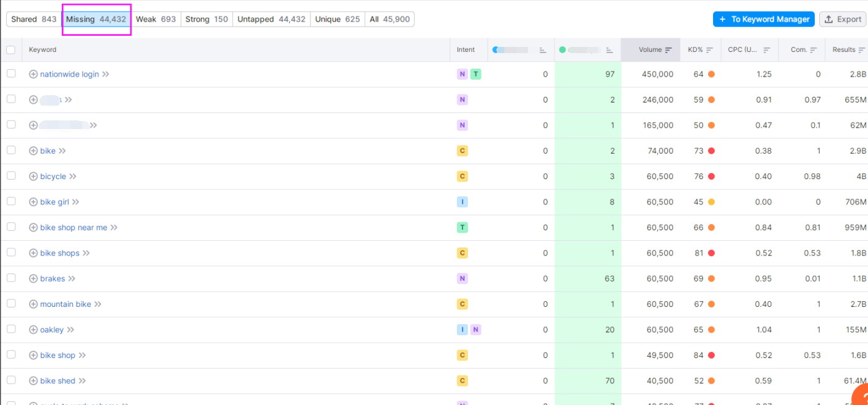Screen dimensions: 868x405
Task: Expand the double chevron next to brakes
Action: click(x=72, y=279)
